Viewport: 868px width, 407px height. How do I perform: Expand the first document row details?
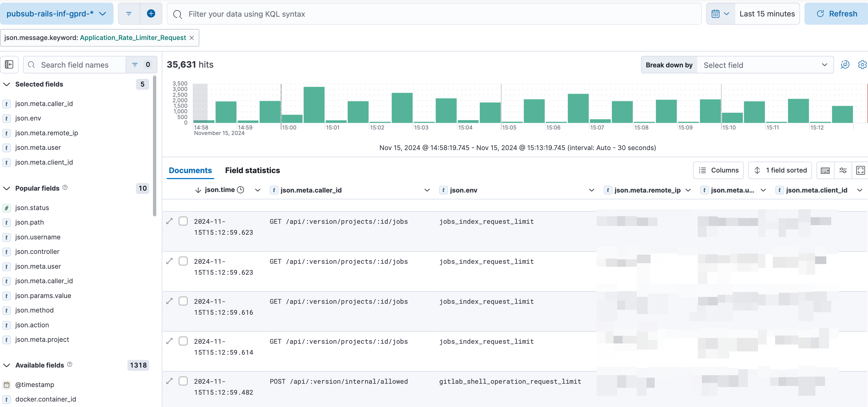(x=169, y=221)
